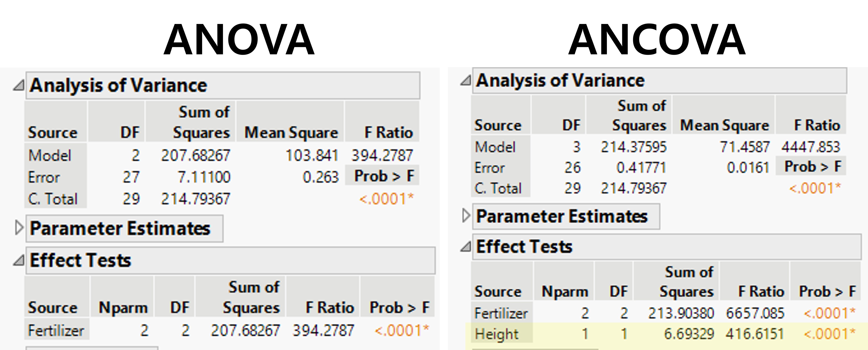The width and height of the screenshot is (868, 350).
Task: Expand Parameter Estimates under ANCOVA
Action: click(x=466, y=216)
